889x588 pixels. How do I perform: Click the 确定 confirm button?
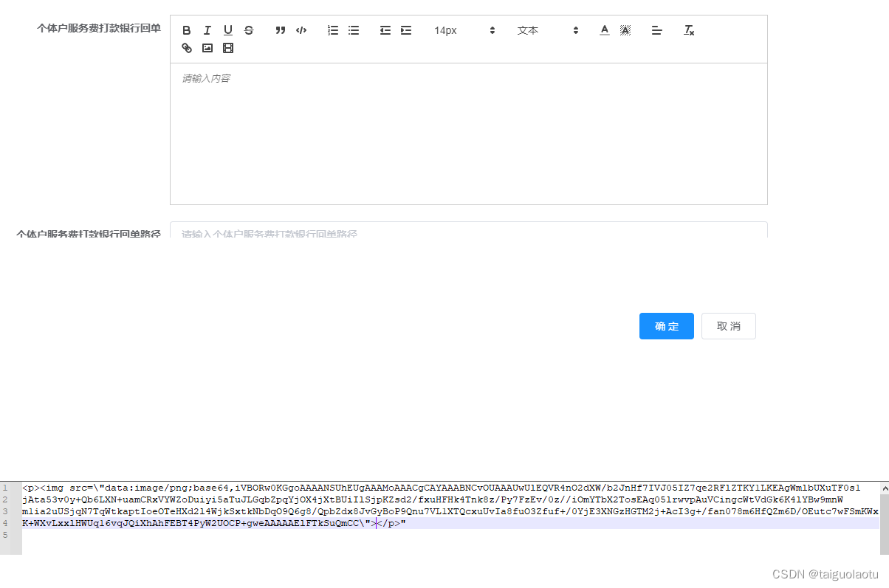(667, 326)
